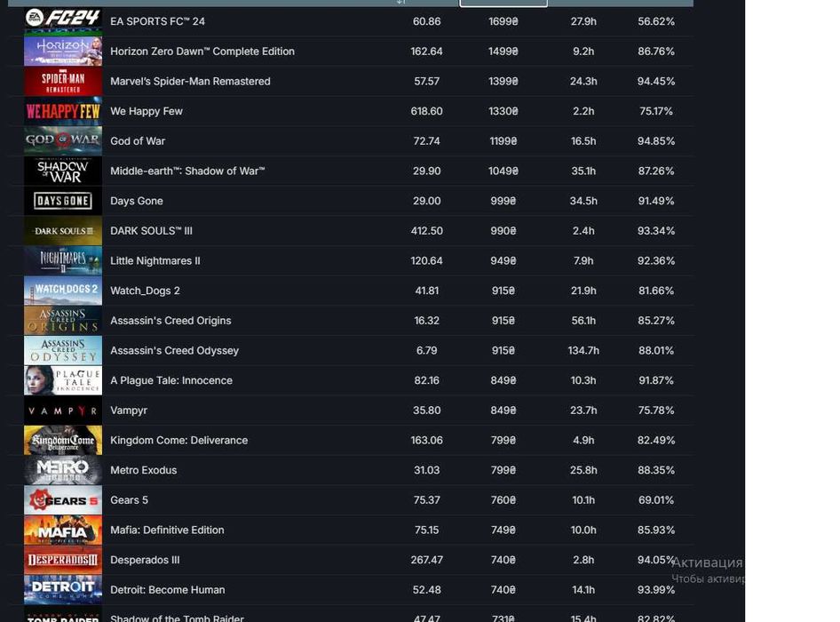Open the Metro Exodus thumbnail

[x=63, y=470]
